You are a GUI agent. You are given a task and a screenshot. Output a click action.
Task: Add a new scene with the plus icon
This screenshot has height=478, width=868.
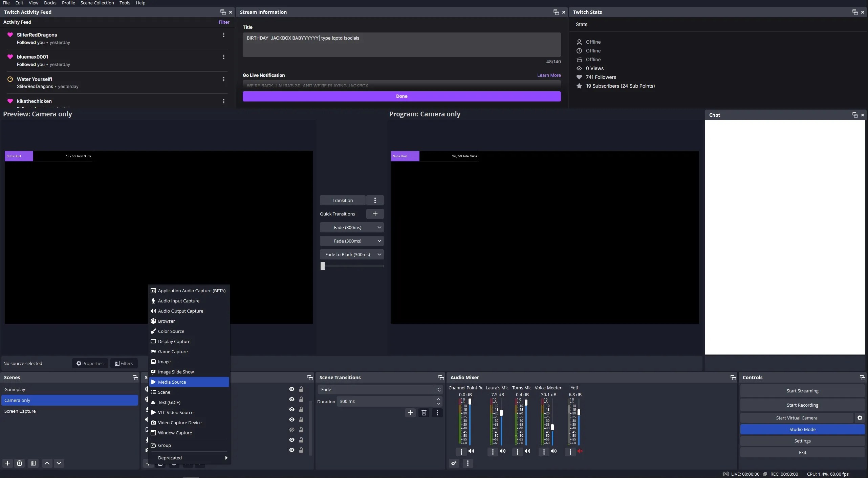click(7, 463)
